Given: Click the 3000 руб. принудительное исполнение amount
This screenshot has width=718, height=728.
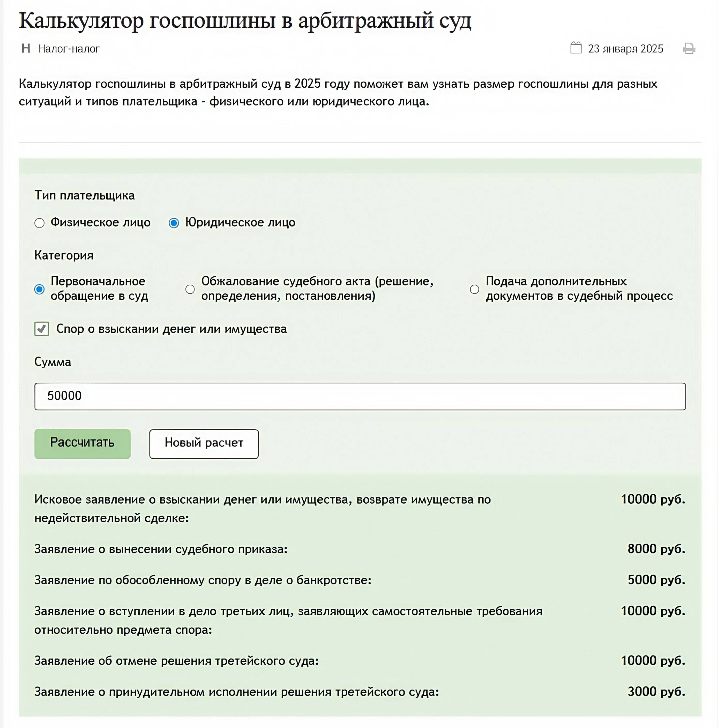Looking at the screenshot, I should pyautogui.click(x=656, y=692).
